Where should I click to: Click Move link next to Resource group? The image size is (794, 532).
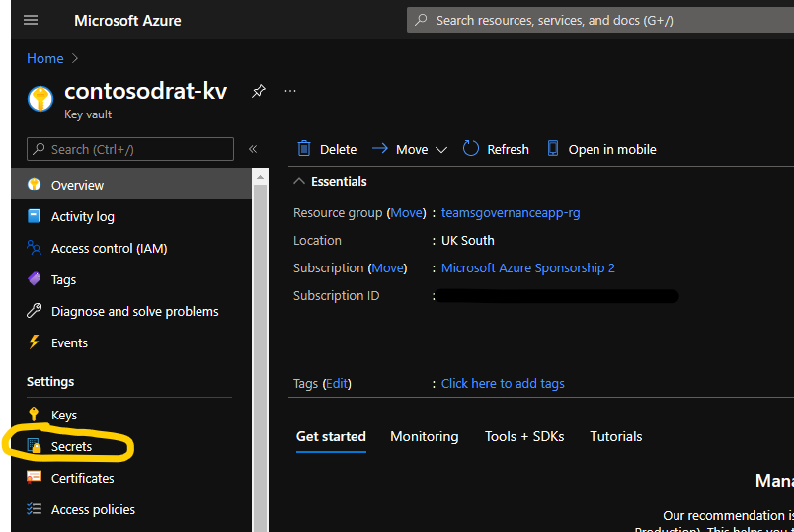point(407,212)
